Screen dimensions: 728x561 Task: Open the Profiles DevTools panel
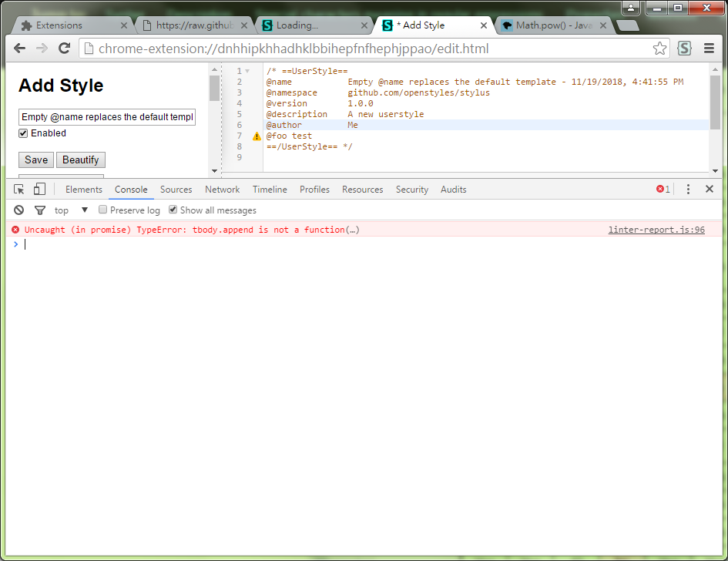click(x=314, y=190)
